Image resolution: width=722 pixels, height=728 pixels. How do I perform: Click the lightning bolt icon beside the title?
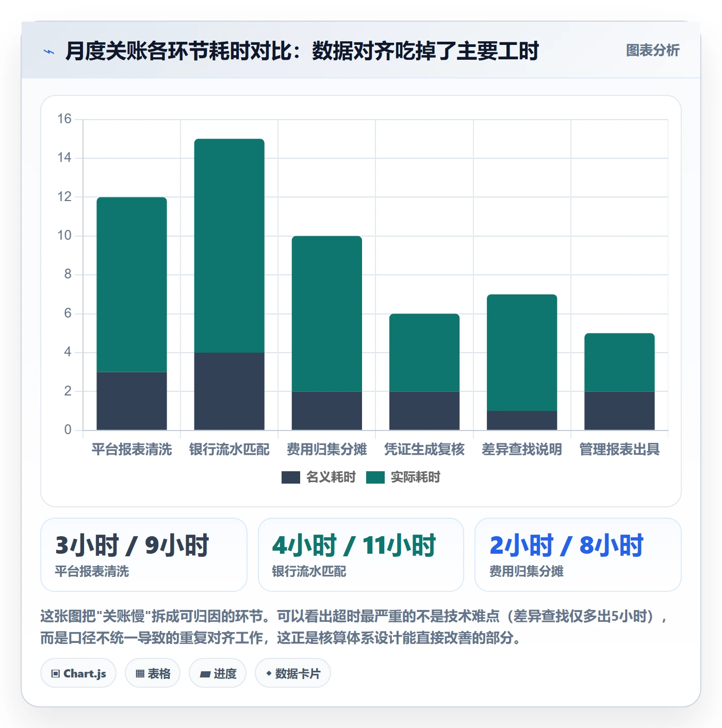(49, 52)
